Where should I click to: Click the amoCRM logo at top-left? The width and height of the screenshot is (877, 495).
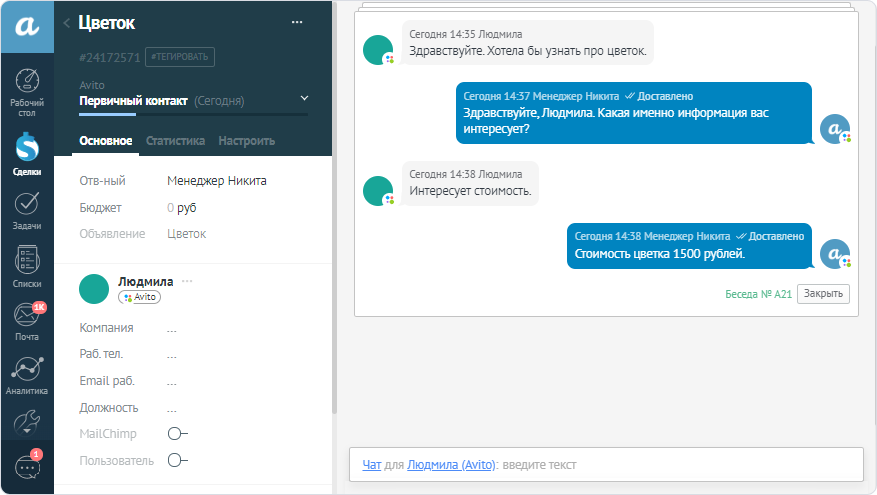[x=27, y=27]
